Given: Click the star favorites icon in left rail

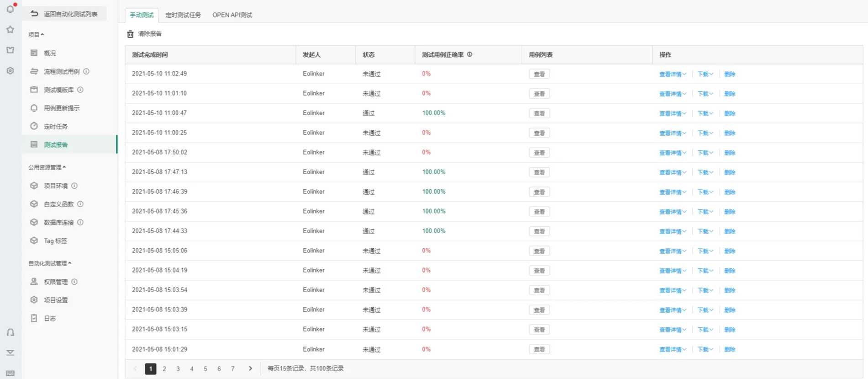Looking at the screenshot, I should coord(10,29).
